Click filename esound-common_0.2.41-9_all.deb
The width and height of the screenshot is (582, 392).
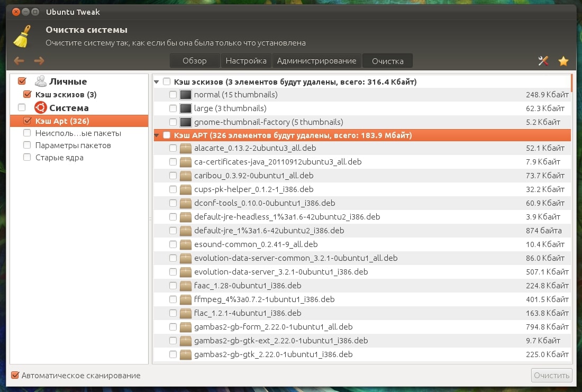tap(256, 244)
